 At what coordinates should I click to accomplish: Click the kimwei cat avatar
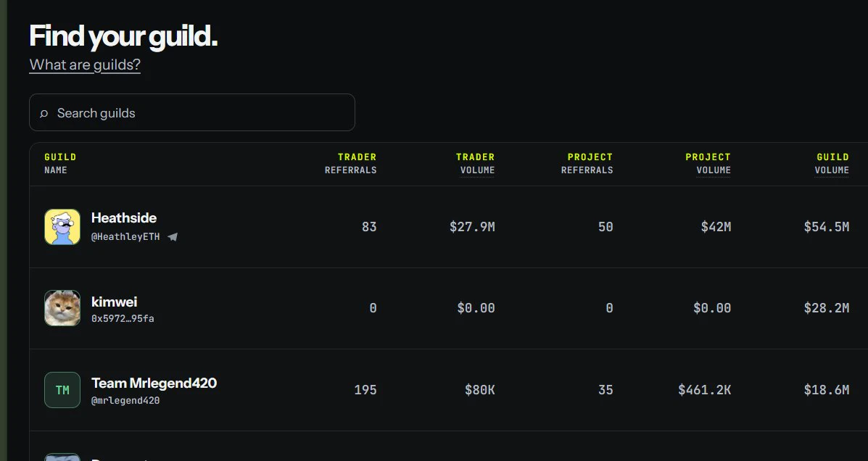click(x=62, y=308)
